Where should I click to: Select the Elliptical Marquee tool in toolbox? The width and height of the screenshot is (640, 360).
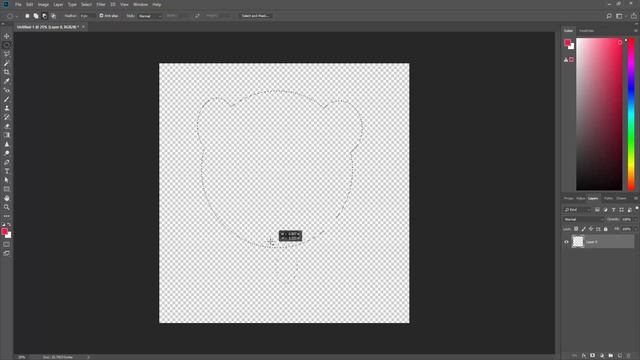7,45
